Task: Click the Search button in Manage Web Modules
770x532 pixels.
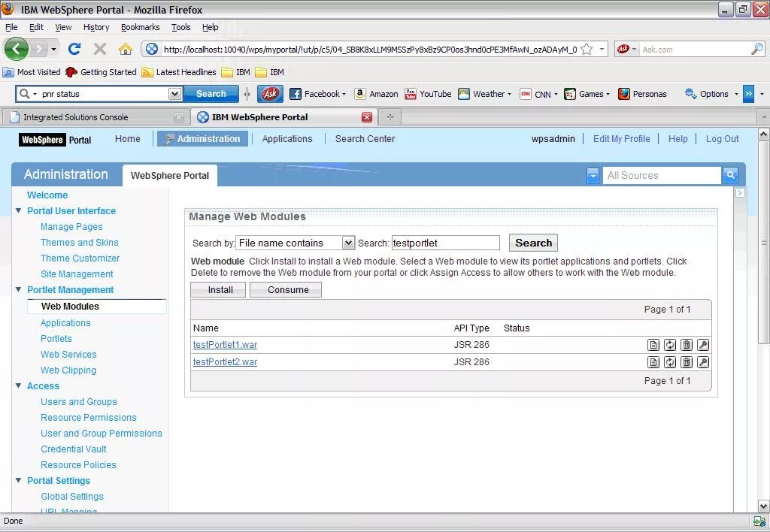Action: 533,243
